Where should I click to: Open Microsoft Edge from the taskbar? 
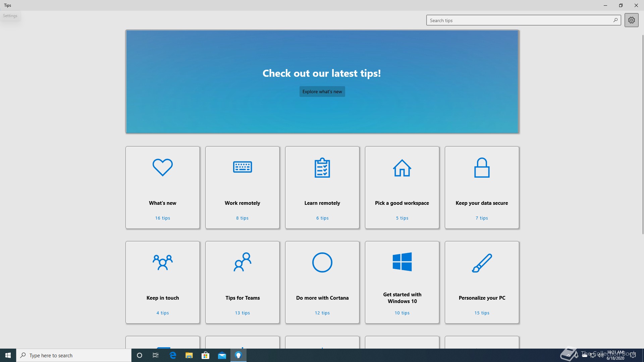point(173,355)
